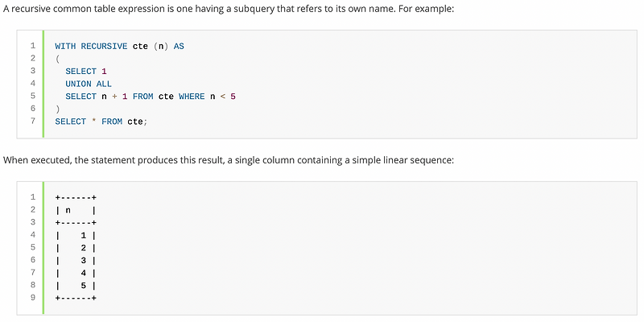Viewport: 644px width, 322px height.
Task: Click line number 3 of the SQL query block
Action: point(32,71)
